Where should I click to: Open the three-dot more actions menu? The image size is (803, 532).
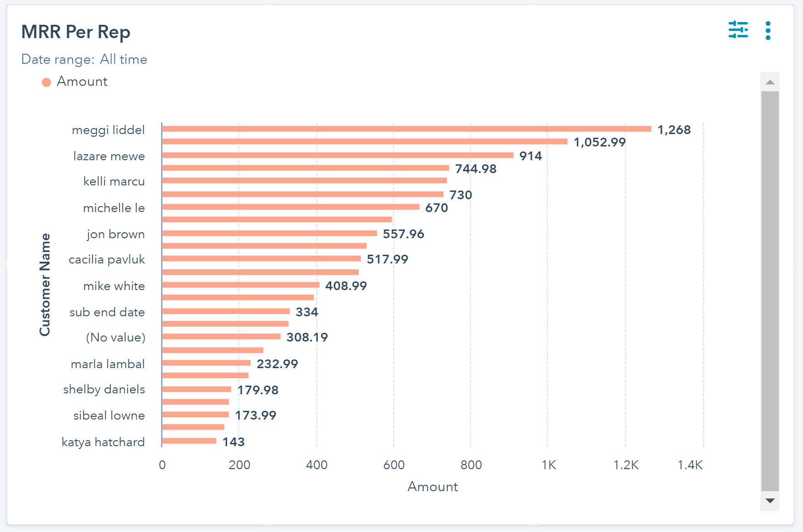click(768, 30)
